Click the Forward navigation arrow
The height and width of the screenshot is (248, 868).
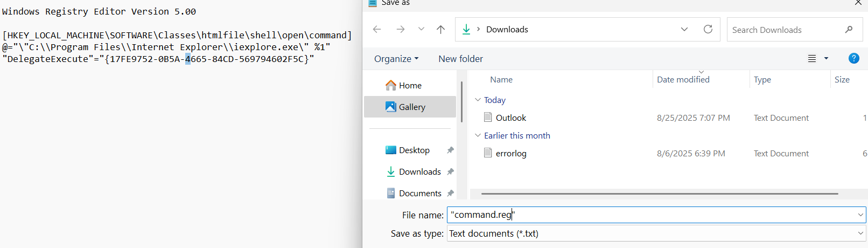click(x=400, y=30)
